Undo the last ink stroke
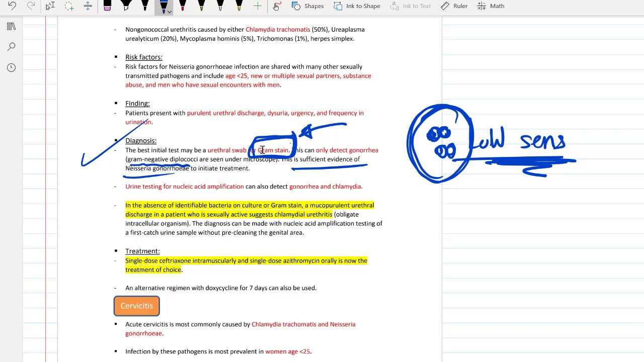The image size is (644, 362). 12,6
